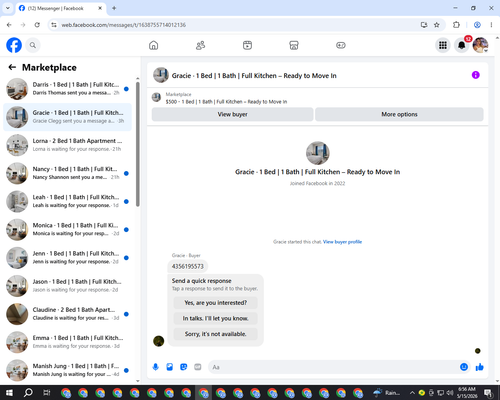Send quick reply 'Yes, are you interested?'
This screenshot has height=400, width=500.
216,303
